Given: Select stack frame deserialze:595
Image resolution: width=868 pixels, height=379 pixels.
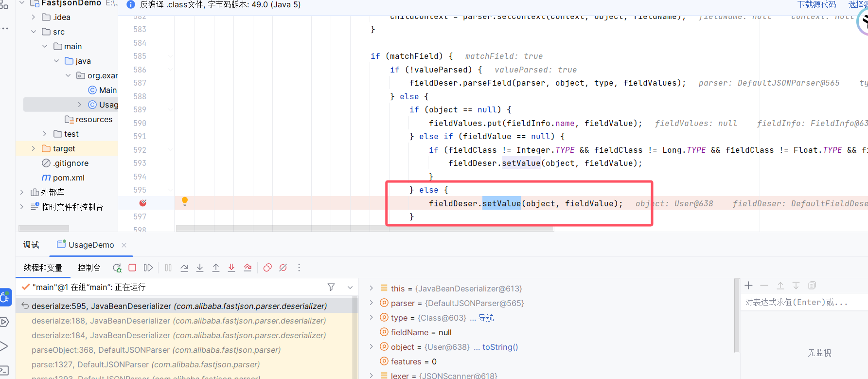Looking at the screenshot, I should (184, 306).
